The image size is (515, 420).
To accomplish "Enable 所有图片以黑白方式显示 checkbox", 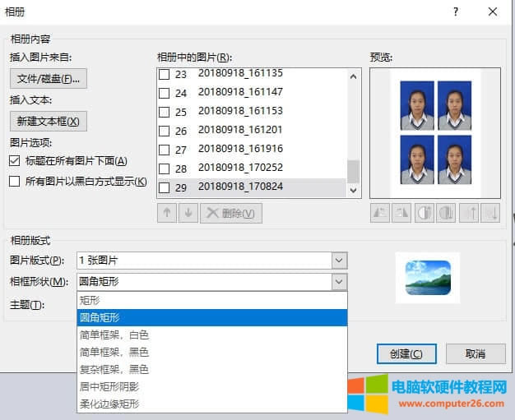I will pyautogui.click(x=15, y=182).
